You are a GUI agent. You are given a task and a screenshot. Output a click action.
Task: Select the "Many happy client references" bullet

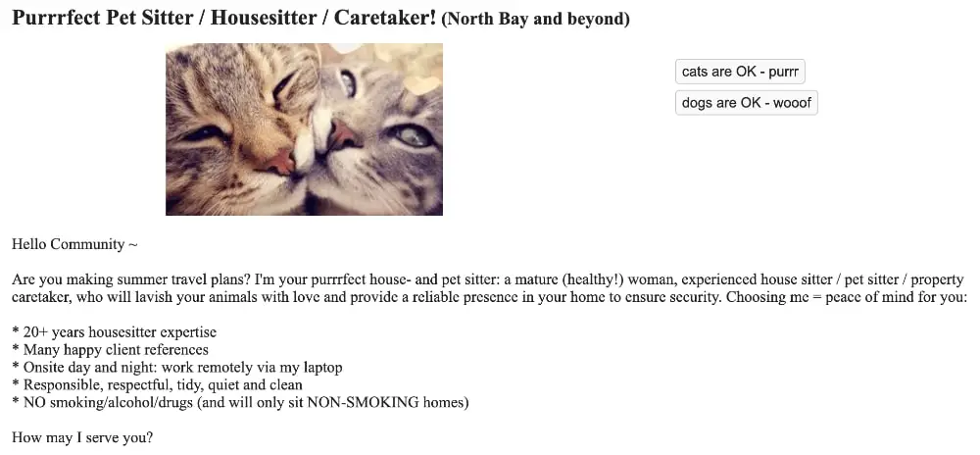point(110,350)
